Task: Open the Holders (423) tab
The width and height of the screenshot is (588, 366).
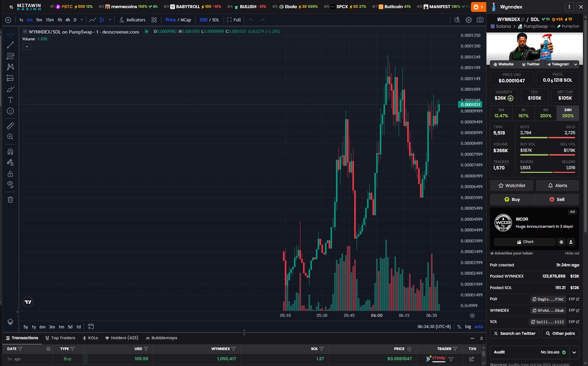Action: 122,338
